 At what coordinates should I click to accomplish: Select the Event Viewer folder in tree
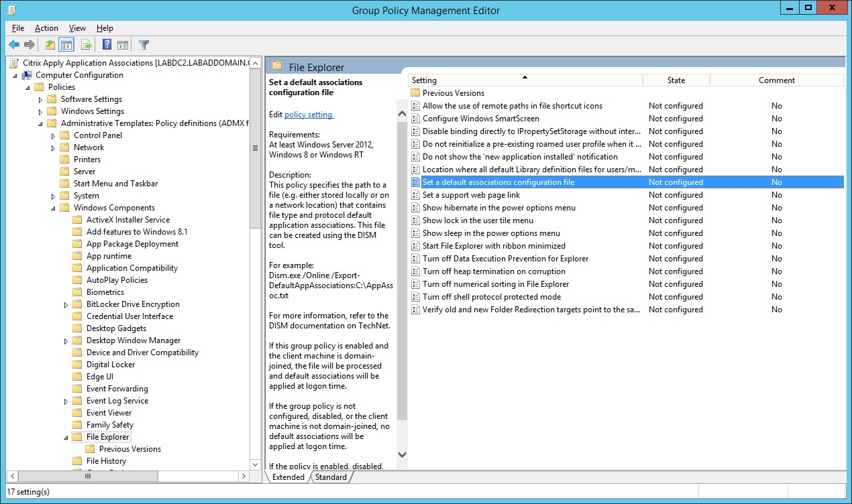(109, 413)
